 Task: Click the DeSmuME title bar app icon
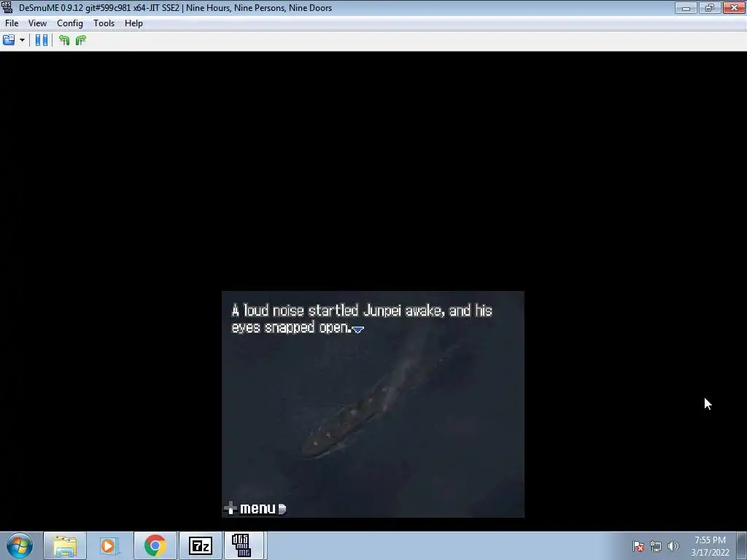[7, 7]
